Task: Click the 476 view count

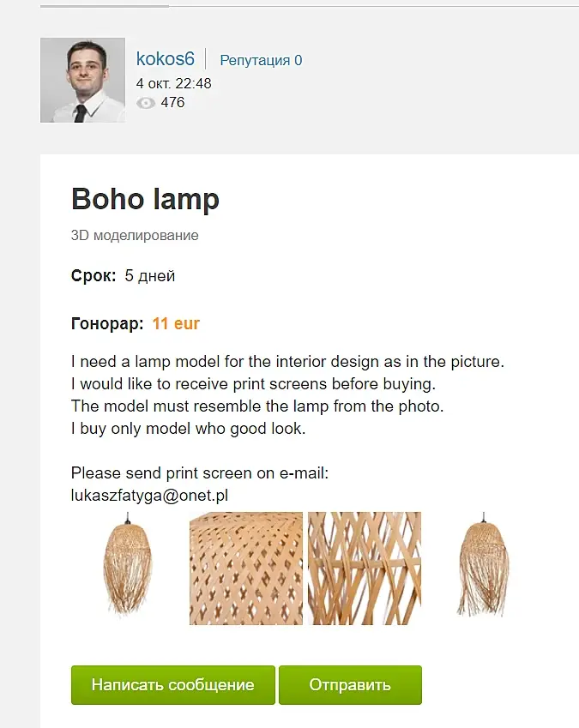Action: [x=172, y=103]
